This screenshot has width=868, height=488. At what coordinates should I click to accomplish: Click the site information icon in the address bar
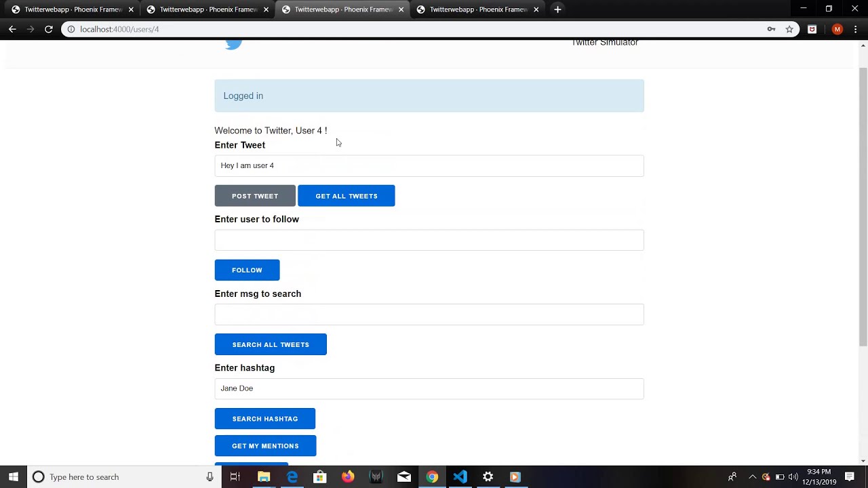click(71, 29)
